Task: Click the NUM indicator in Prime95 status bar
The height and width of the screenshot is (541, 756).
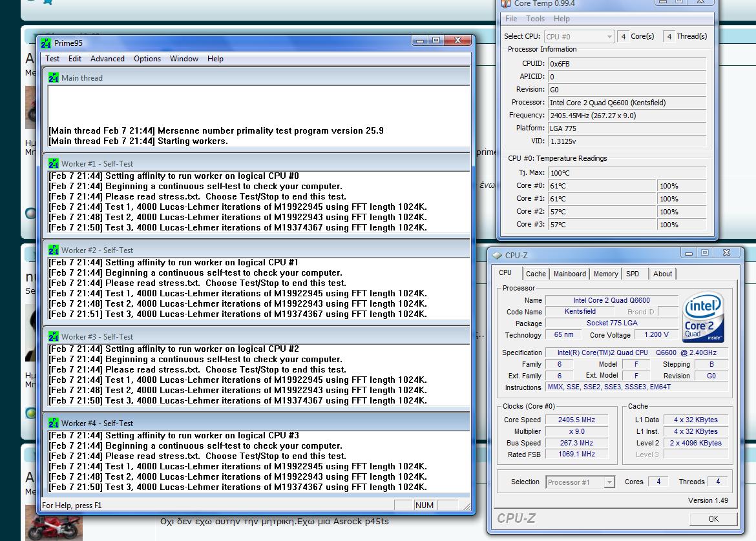Action: point(425,505)
